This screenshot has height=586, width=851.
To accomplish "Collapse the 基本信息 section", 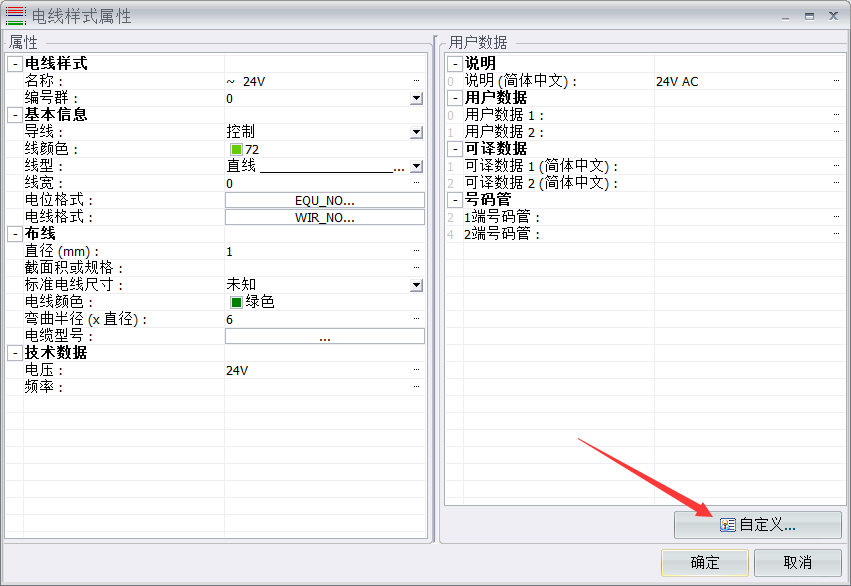I will pyautogui.click(x=14, y=115).
